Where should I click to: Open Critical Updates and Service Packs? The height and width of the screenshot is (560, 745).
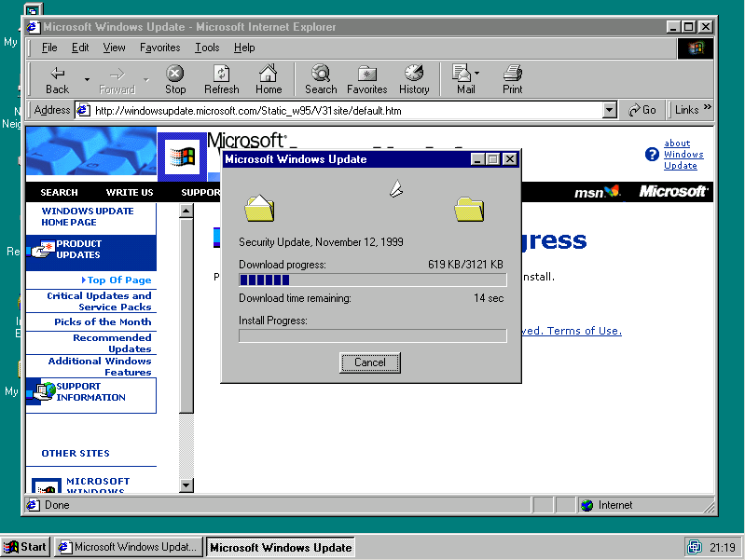pyautogui.click(x=99, y=301)
